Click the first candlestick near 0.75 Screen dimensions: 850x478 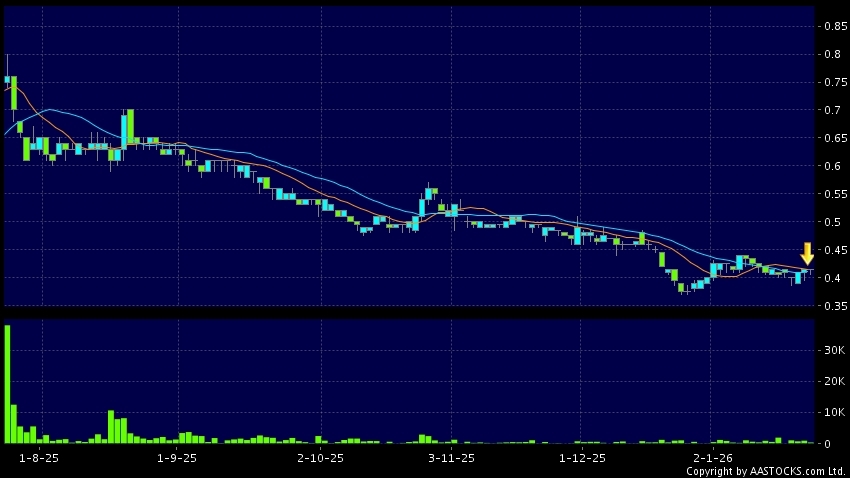[7, 79]
